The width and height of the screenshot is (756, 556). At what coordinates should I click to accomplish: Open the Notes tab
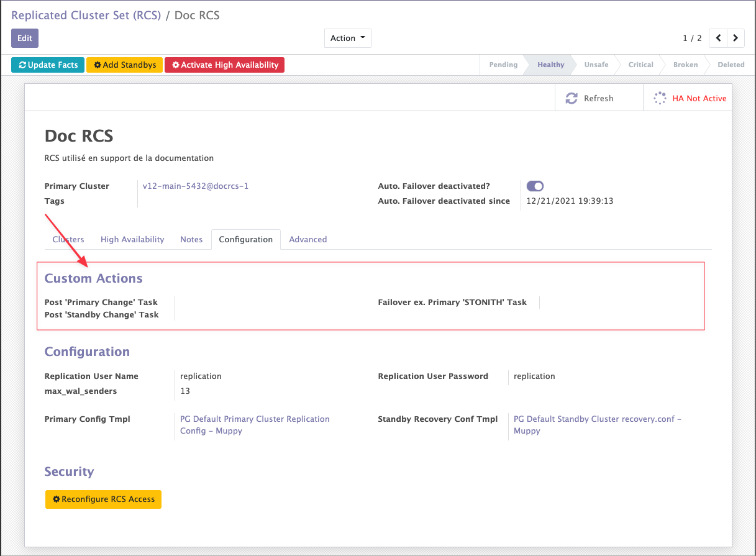[x=191, y=239]
